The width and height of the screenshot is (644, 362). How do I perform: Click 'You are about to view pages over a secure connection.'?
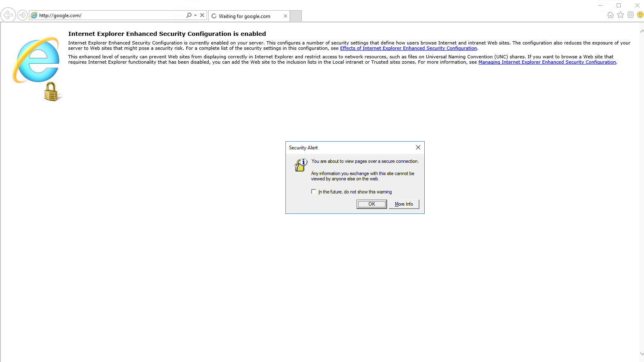pyautogui.click(x=365, y=161)
